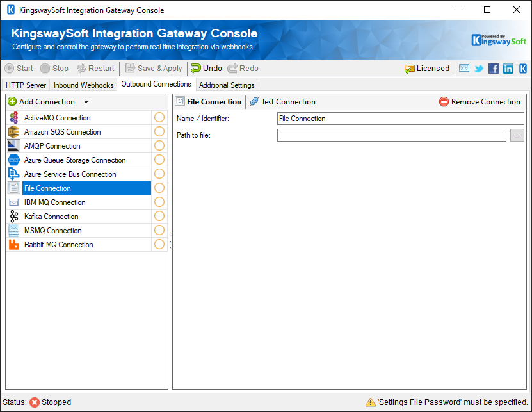Select IBM MQ Connection text in list
The height and width of the screenshot is (412, 532).
click(54, 202)
